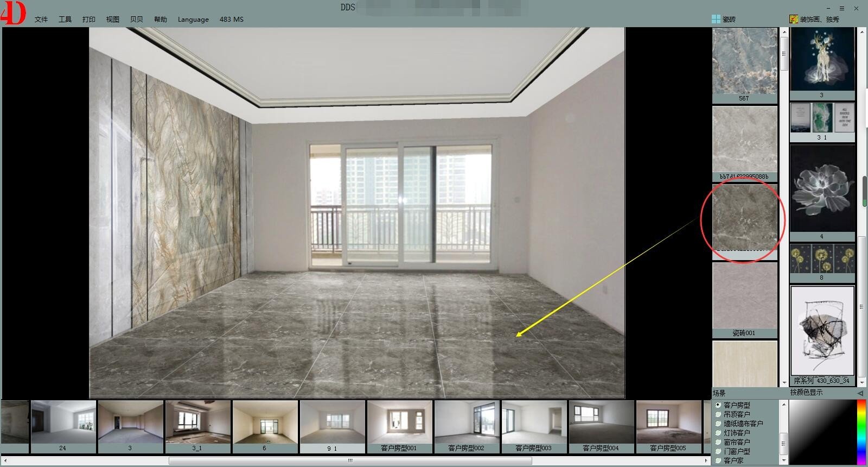Expand the 帮助 menu
Image resolution: width=868 pixels, height=467 pixels.
coord(161,20)
